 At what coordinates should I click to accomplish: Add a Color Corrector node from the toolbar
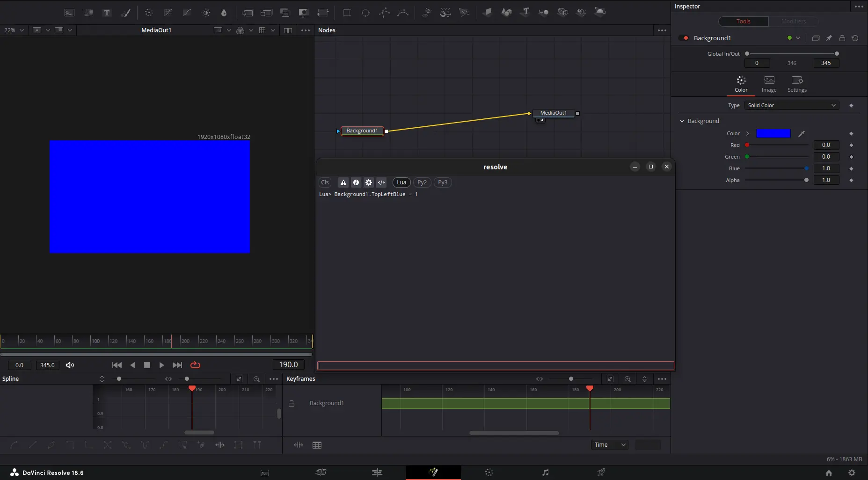149,13
